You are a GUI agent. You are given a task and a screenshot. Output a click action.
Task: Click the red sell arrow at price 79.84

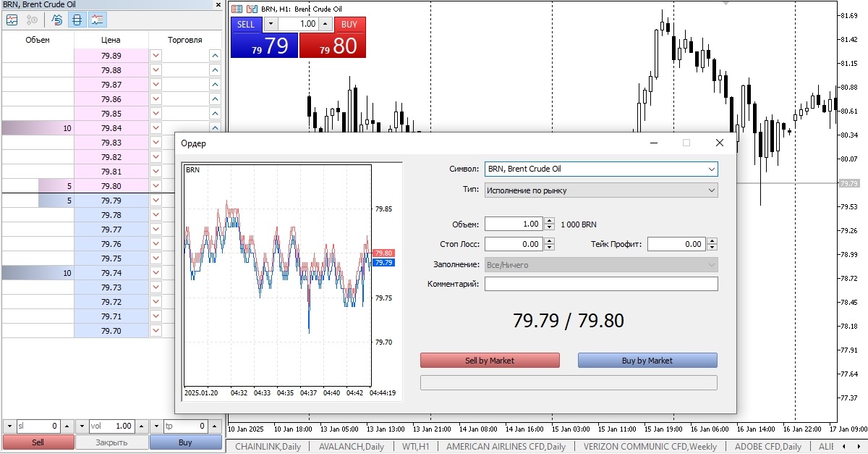[156, 128]
